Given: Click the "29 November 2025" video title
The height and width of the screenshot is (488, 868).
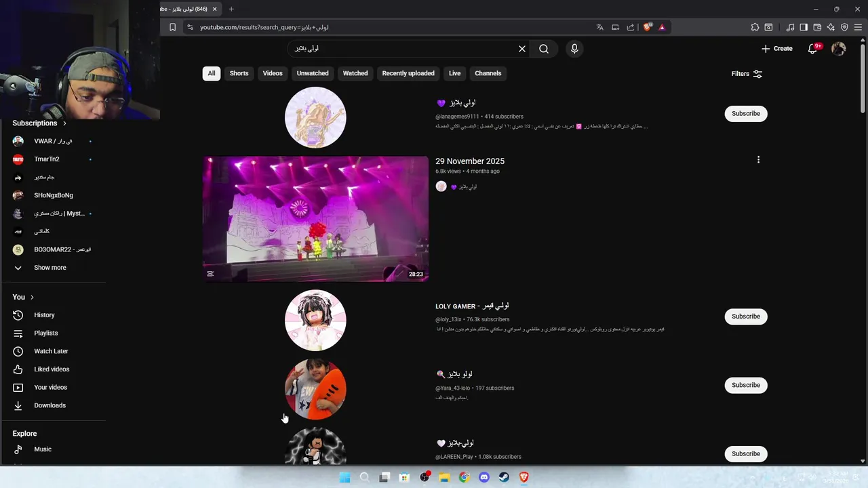Looking at the screenshot, I should (470, 161).
